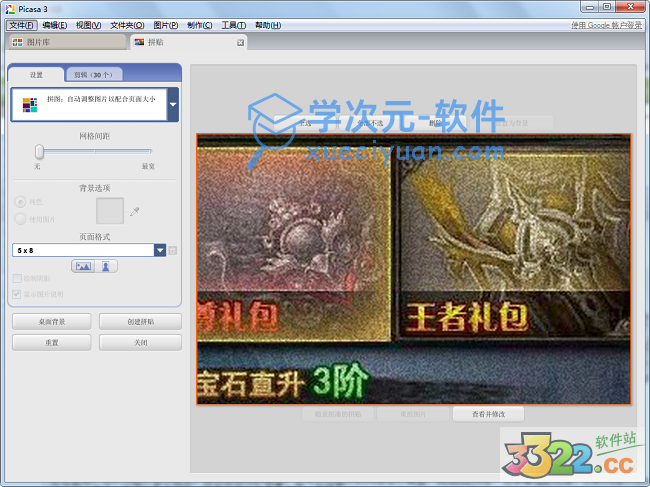Screen dimensions: 650x487
Task: Open the 视图(V) menu
Action: click(x=88, y=25)
